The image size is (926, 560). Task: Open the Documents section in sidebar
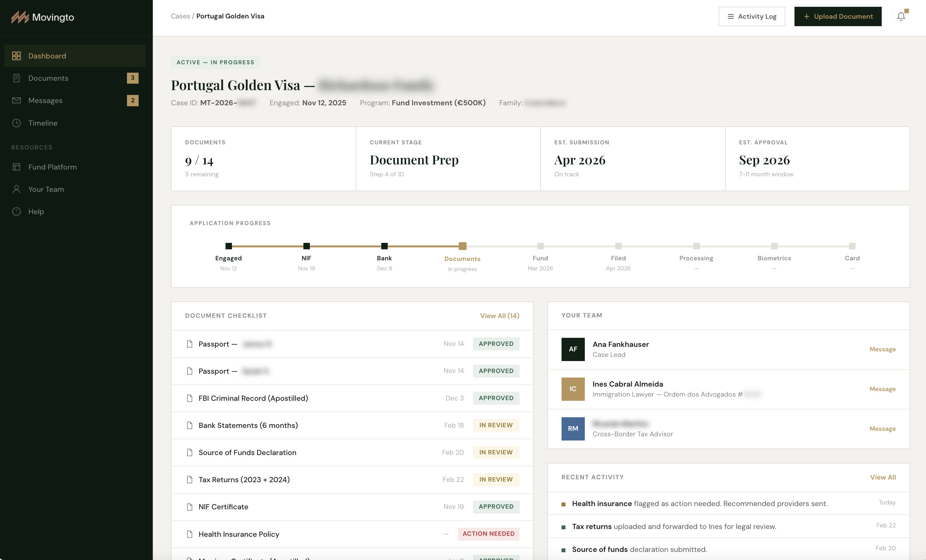coord(48,78)
